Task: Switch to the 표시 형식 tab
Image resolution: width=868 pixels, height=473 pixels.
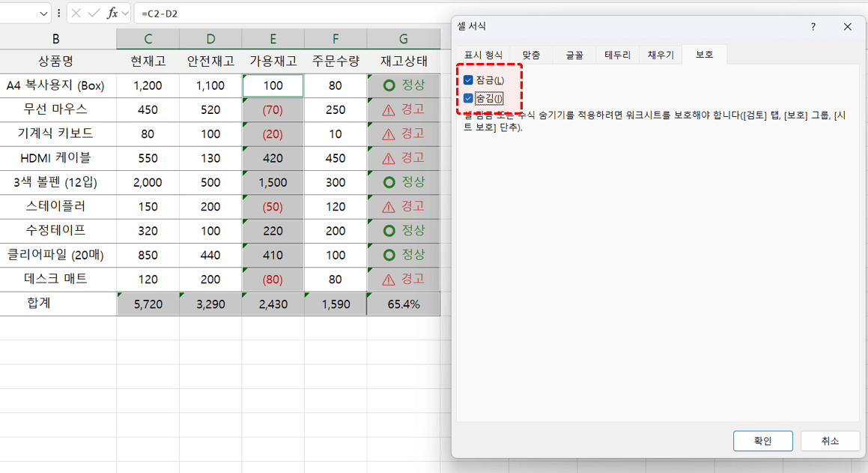Action: [483, 55]
